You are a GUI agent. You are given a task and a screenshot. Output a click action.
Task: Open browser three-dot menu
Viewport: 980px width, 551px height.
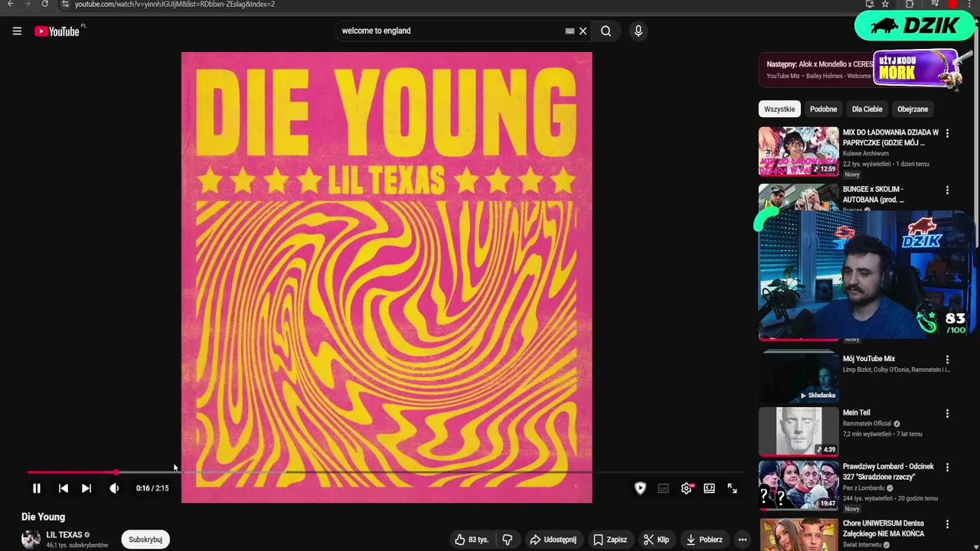(971, 4)
